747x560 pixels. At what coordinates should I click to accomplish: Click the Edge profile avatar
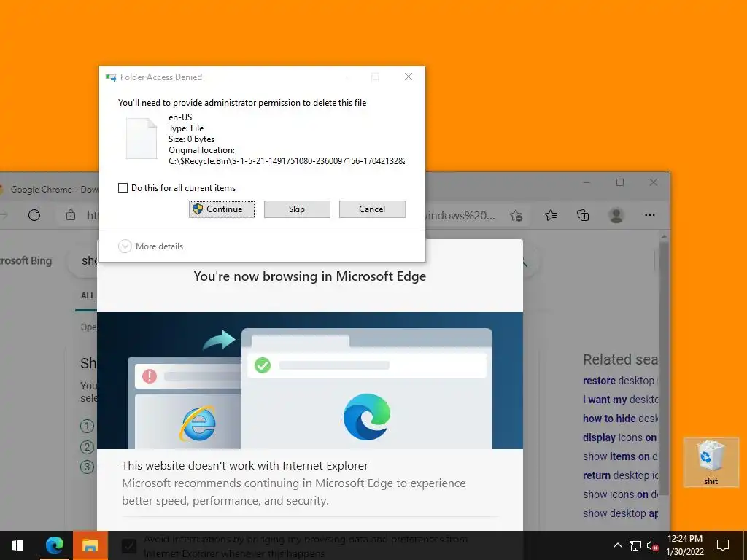[616, 216]
